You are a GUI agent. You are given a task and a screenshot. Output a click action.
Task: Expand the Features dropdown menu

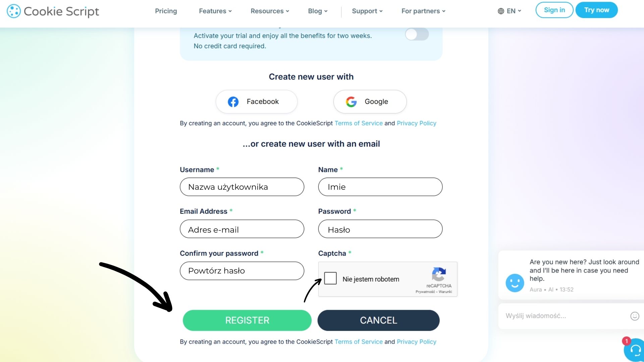click(215, 11)
